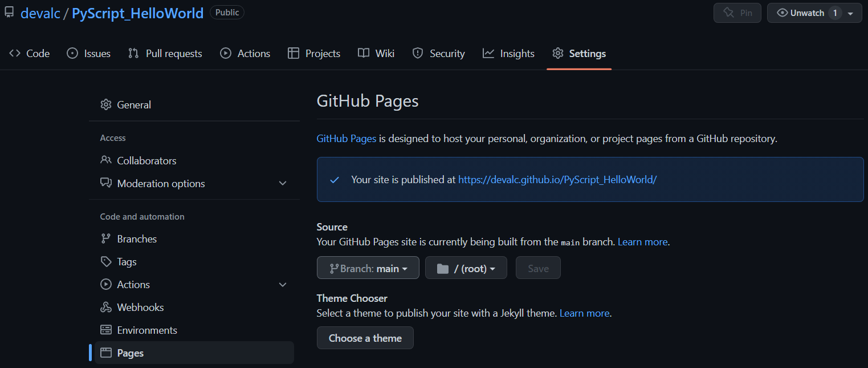Click the Tags tag icon
This screenshot has height=368, width=868.
pos(105,261)
